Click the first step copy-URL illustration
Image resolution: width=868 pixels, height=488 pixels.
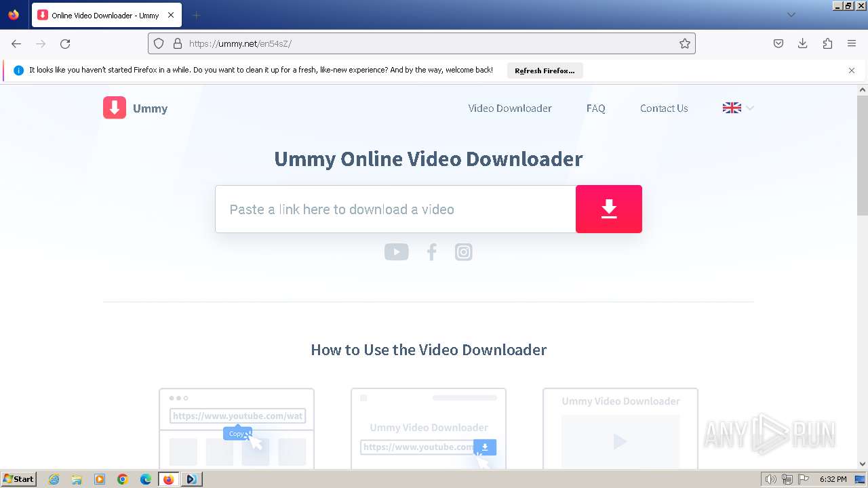coord(237,428)
